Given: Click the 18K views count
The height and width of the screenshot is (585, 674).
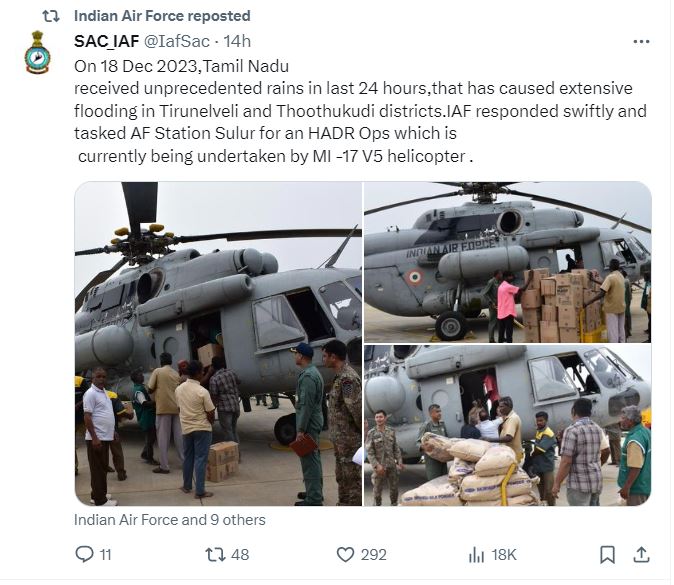Looking at the screenshot, I should 504,554.
